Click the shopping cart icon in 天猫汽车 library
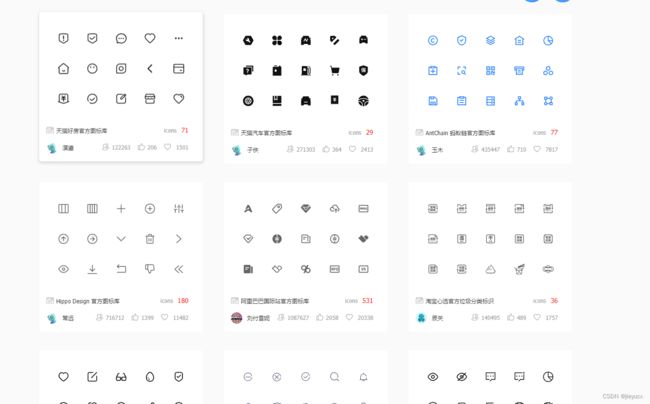The width and height of the screenshot is (650, 404). 335,71
